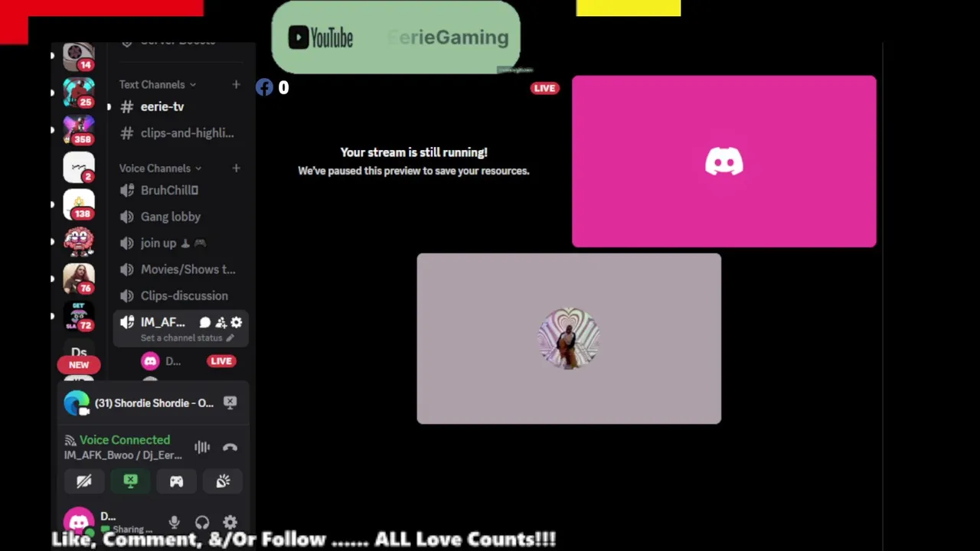This screenshot has width=980, height=551.
Task: Select the gray participant tile with avatar
Action: click(x=569, y=338)
